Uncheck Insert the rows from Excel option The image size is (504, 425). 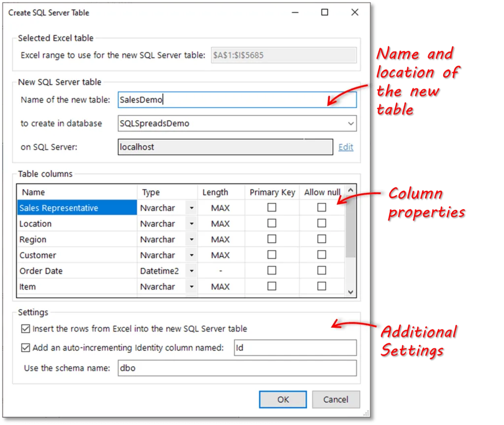26,329
